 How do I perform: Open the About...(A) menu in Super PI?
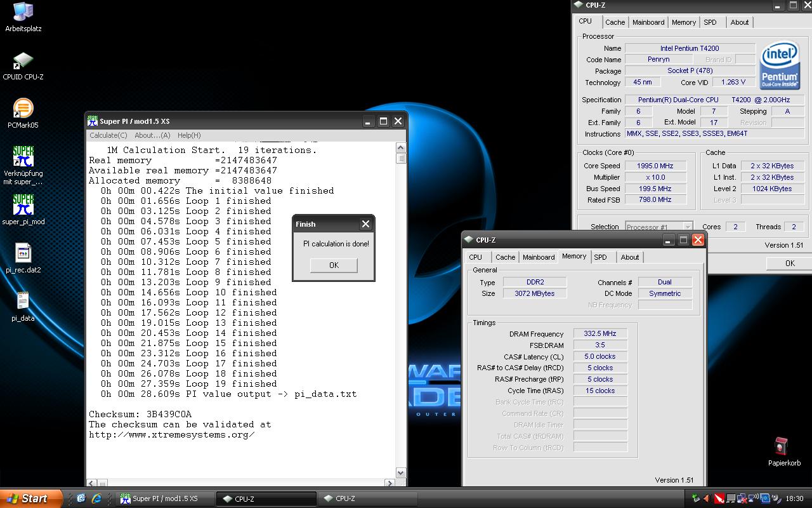[152, 135]
